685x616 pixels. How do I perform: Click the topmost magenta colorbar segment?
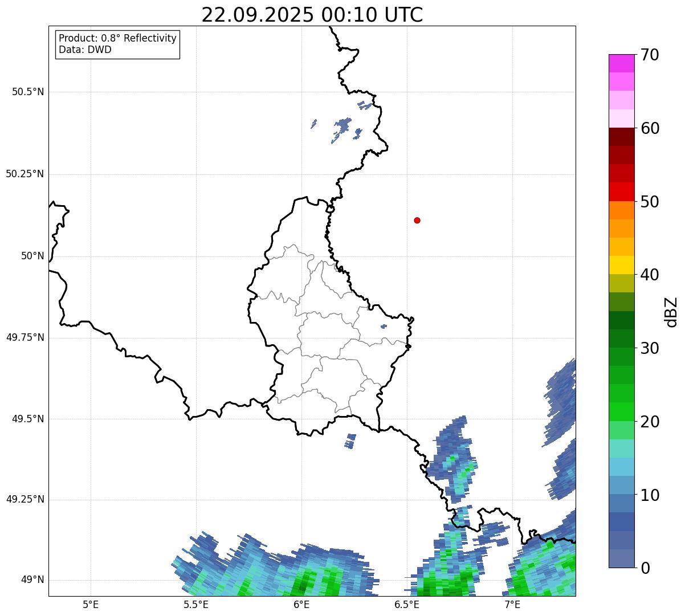(x=621, y=63)
